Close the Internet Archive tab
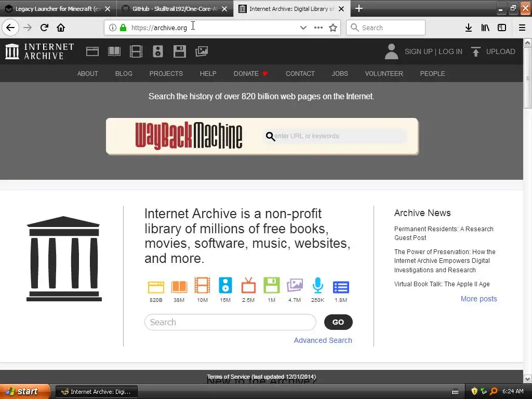 342,9
